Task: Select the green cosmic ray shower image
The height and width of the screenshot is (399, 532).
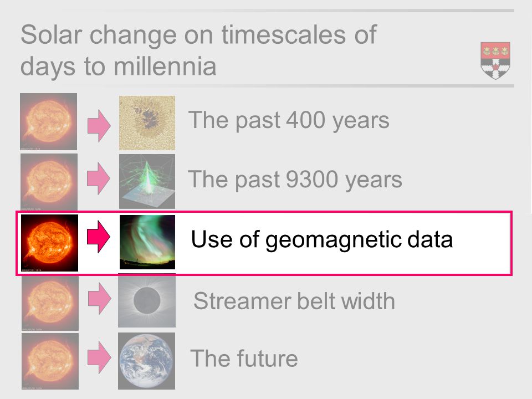Action: (x=147, y=182)
